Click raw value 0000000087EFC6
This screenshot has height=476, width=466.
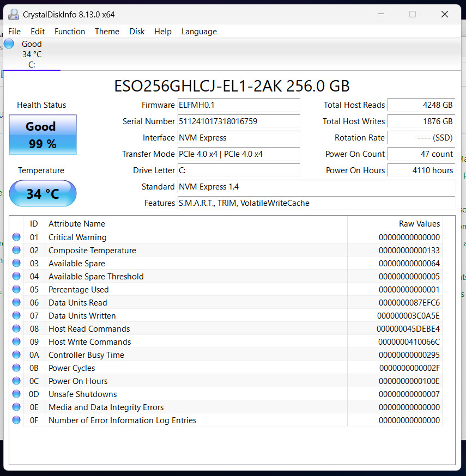click(x=409, y=303)
